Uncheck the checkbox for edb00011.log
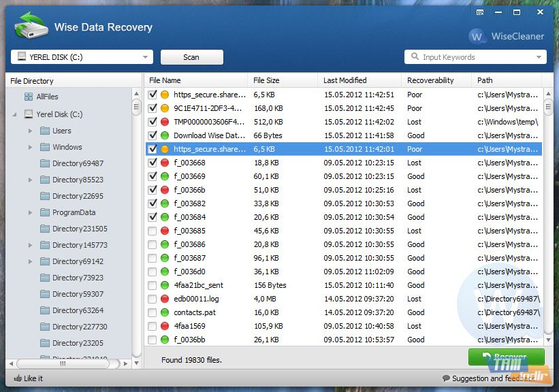The image size is (559, 392). point(153,299)
